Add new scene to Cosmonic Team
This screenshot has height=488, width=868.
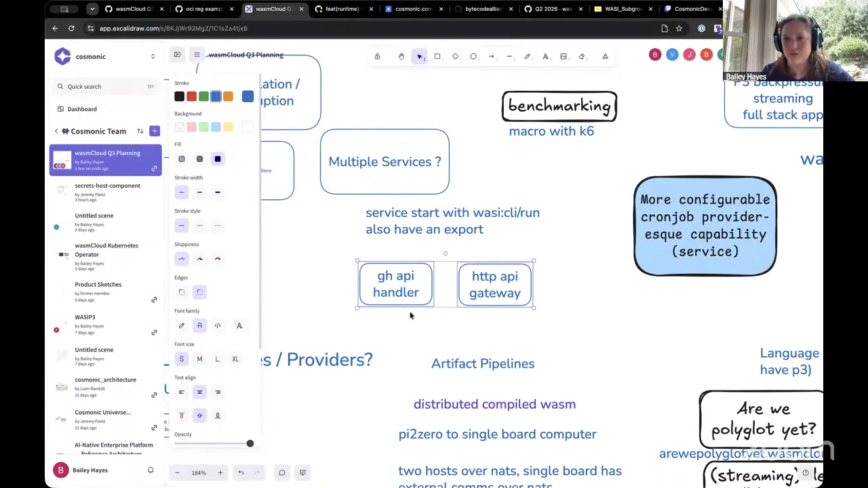(x=155, y=131)
